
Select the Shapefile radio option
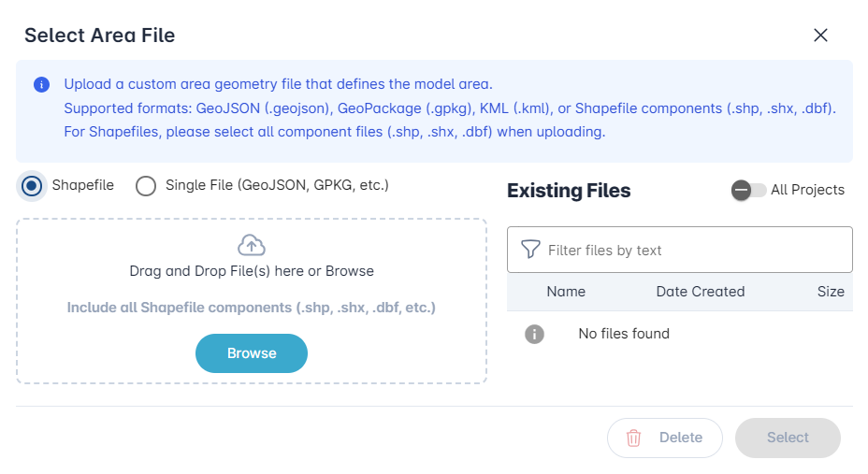[32, 186]
